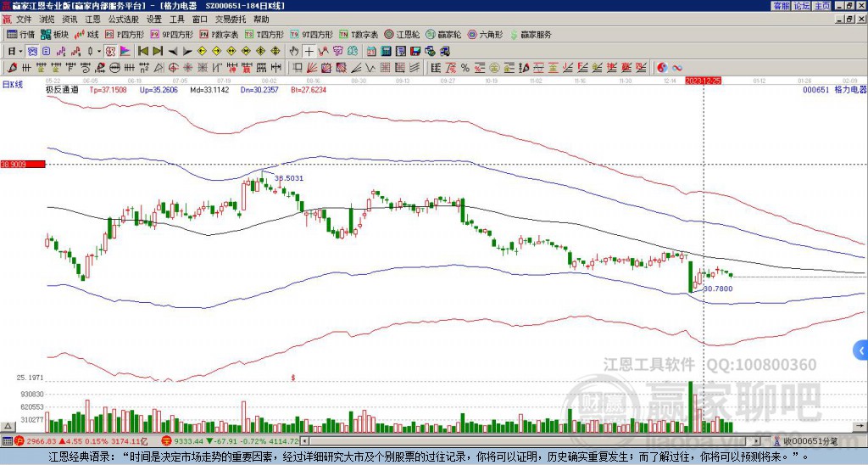Image resolution: width=868 pixels, height=465 pixels.
Task: Open the 公式选股 menu
Action: click(124, 20)
